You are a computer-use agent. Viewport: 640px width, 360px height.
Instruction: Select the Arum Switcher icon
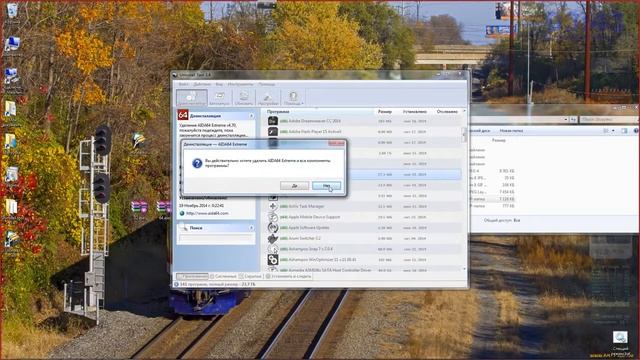click(x=273, y=238)
